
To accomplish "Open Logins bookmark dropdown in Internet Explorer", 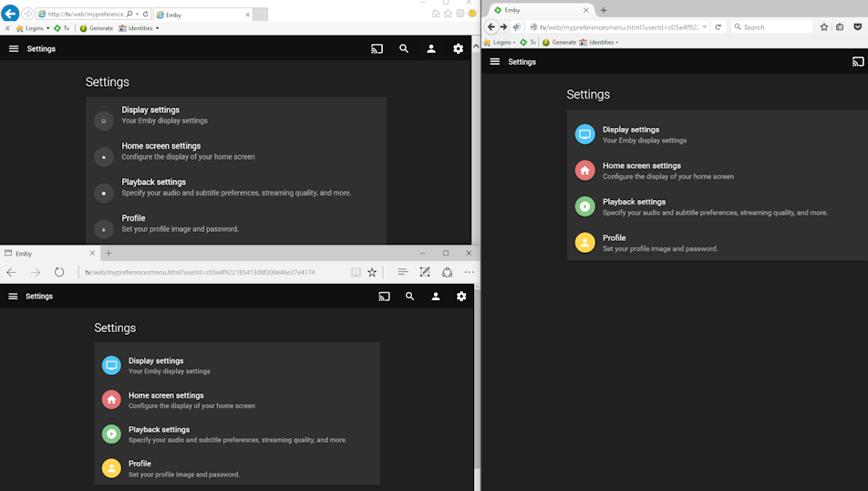I will tap(33, 28).
